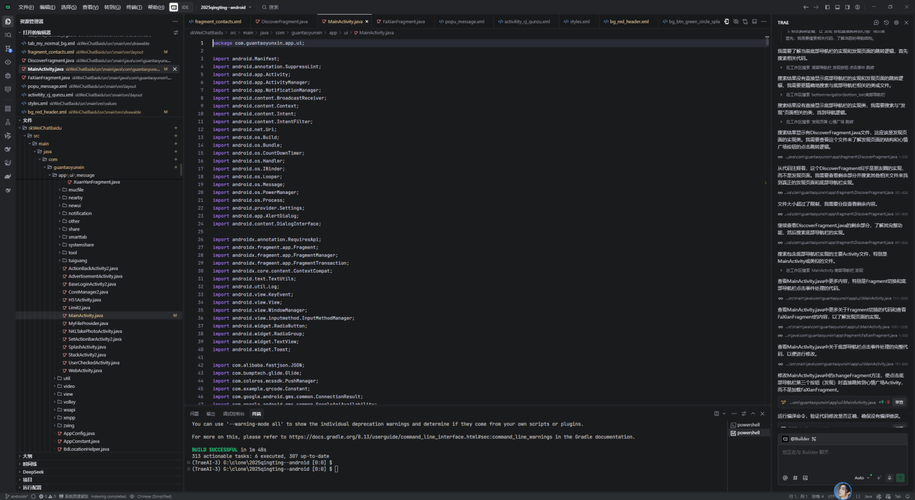Open editor toolbar more actions menu
This screenshot has width=915, height=500.
[764, 21]
